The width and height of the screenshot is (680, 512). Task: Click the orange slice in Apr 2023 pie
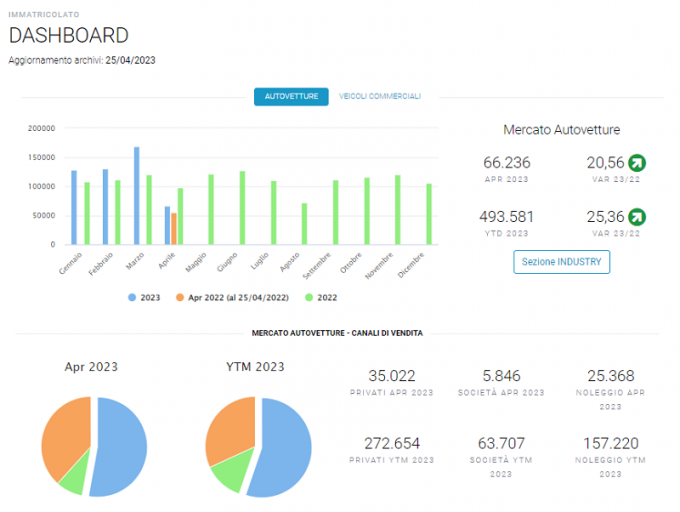click(65, 434)
